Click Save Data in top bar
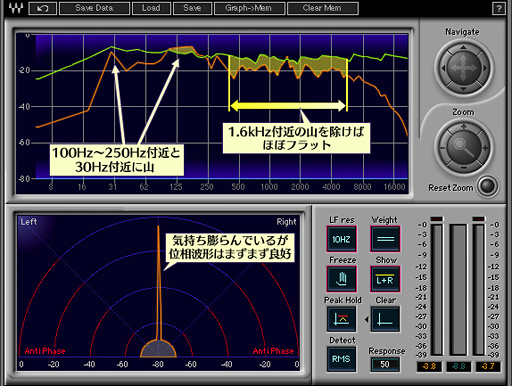 point(94,8)
